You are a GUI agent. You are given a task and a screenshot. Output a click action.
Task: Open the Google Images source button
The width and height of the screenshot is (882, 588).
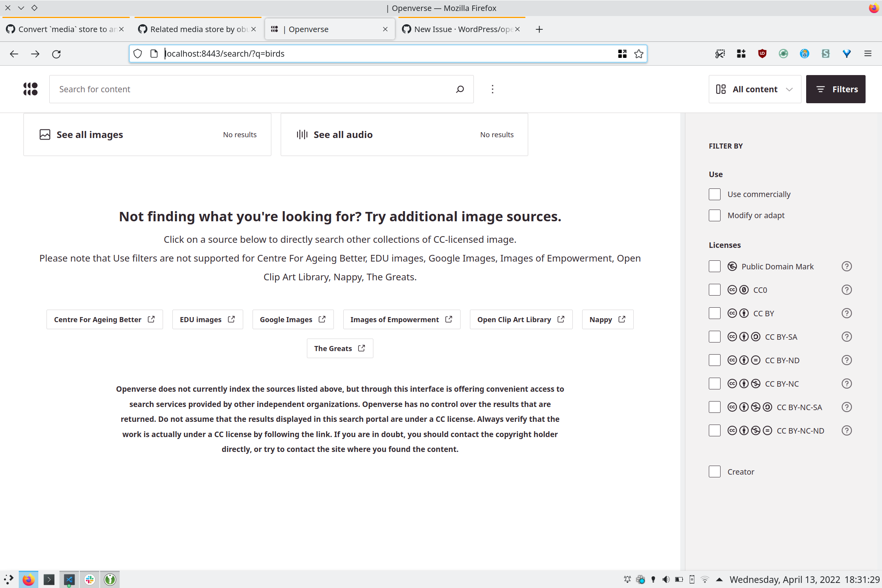click(x=292, y=319)
